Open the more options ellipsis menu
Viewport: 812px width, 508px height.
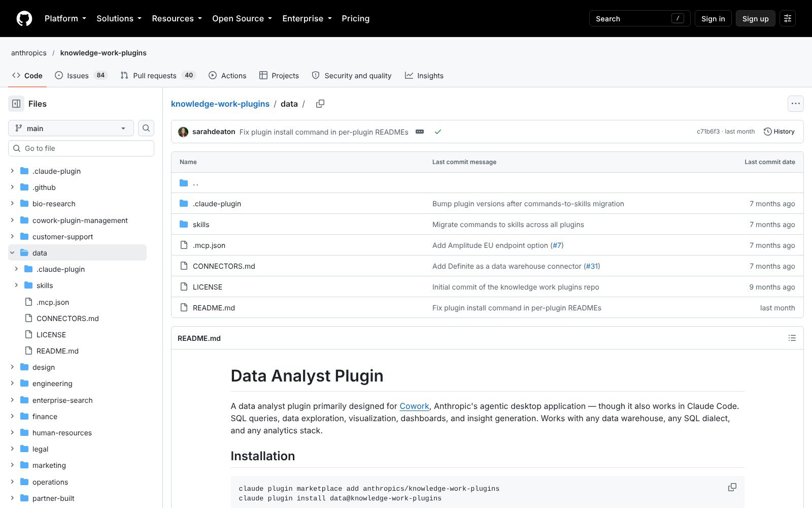795,104
